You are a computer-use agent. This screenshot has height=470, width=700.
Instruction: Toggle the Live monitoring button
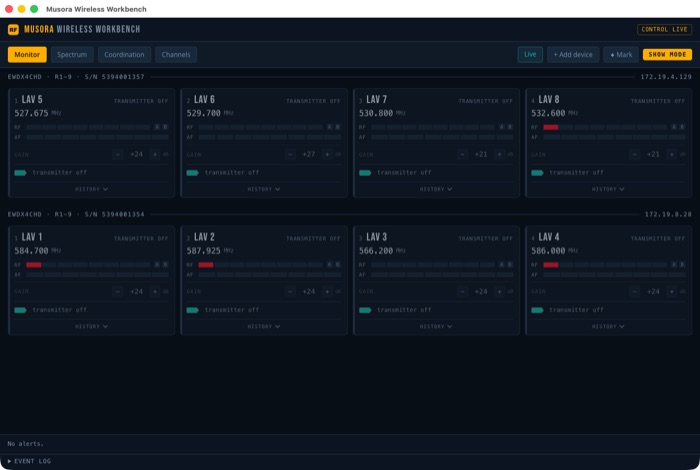click(530, 54)
